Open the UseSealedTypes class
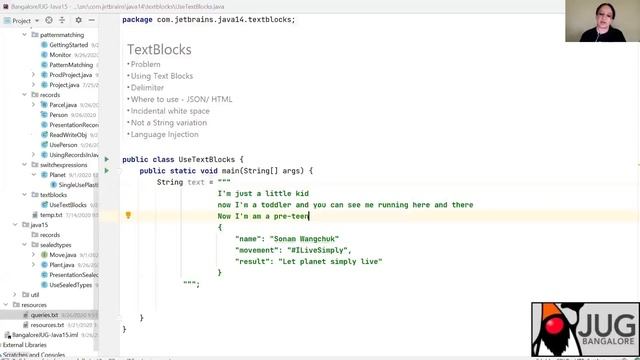640x360 pixels. [x=71, y=285]
